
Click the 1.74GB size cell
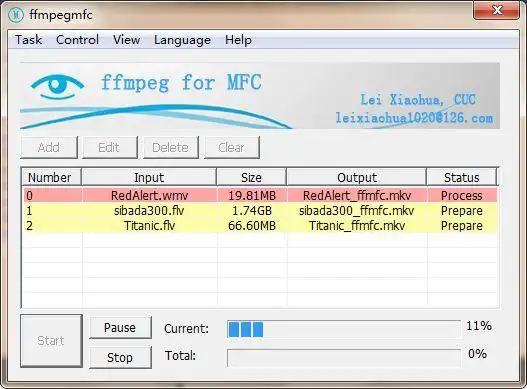[x=252, y=211]
